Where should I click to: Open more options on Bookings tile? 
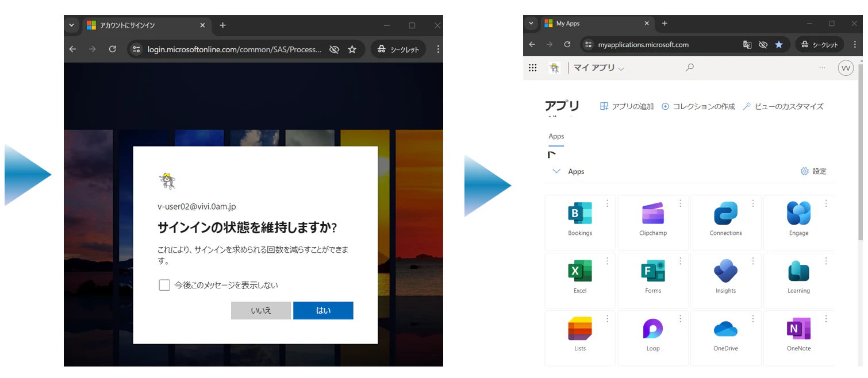pyautogui.click(x=608, y=203)
